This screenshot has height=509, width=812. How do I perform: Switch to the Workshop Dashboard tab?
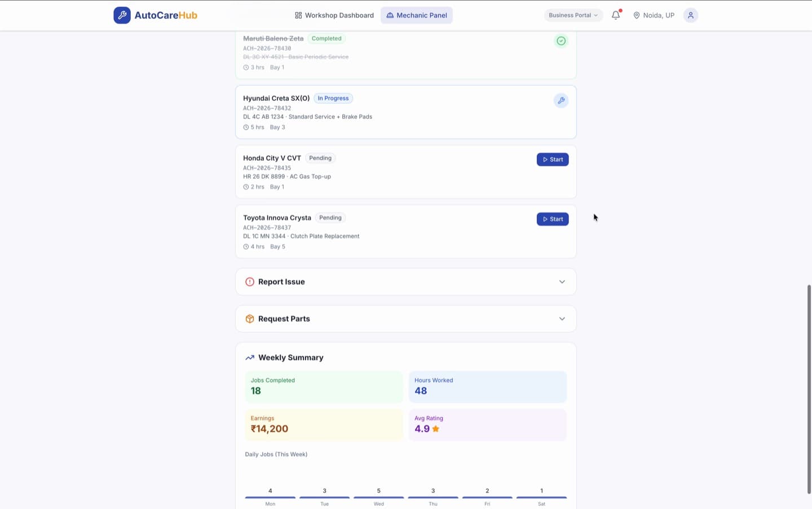pos(334,15)
